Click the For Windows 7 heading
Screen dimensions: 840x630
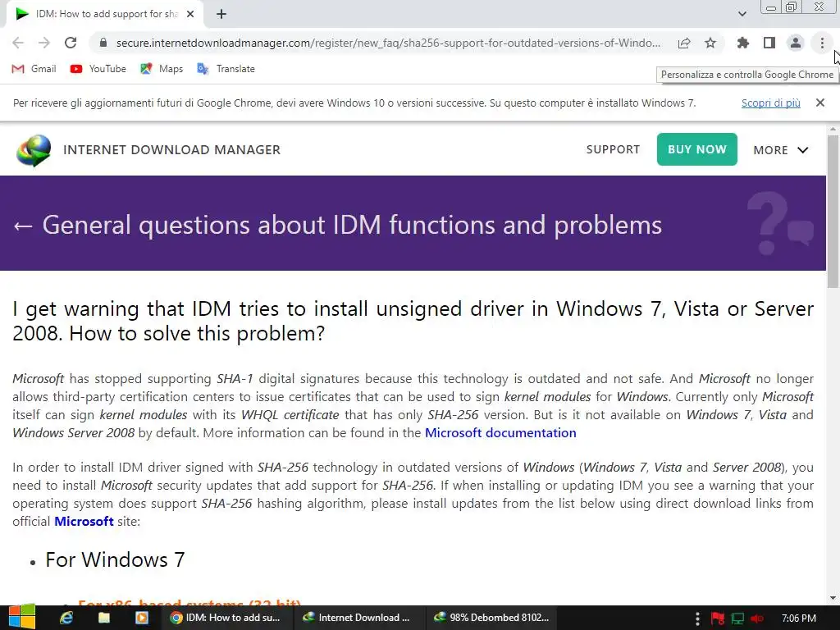[x=115, y=559]
